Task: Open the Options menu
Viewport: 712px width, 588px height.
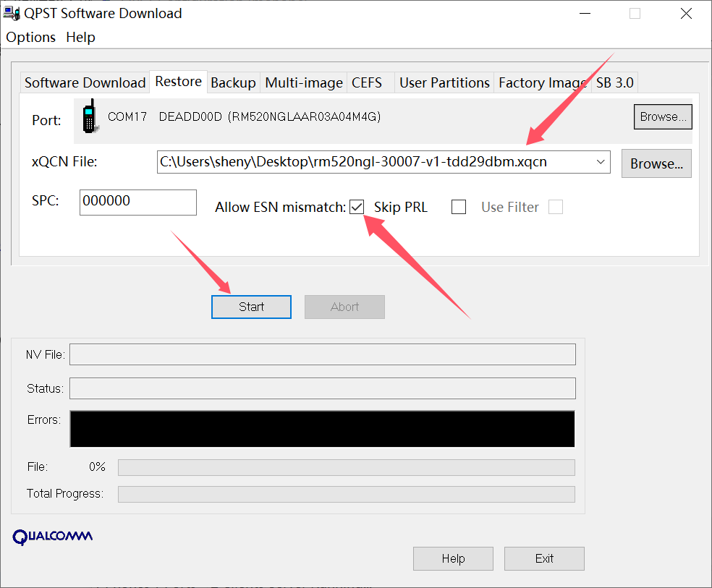Action: click(31, 37)
